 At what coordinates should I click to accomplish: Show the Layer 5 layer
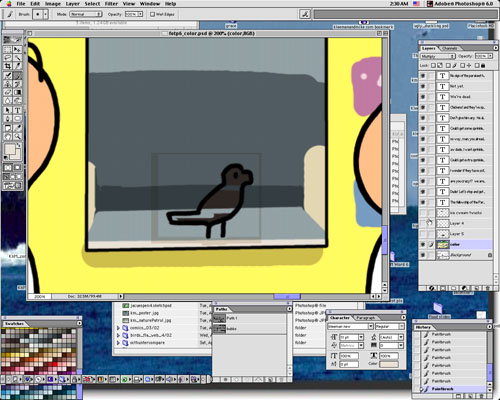tap(423, 234)
